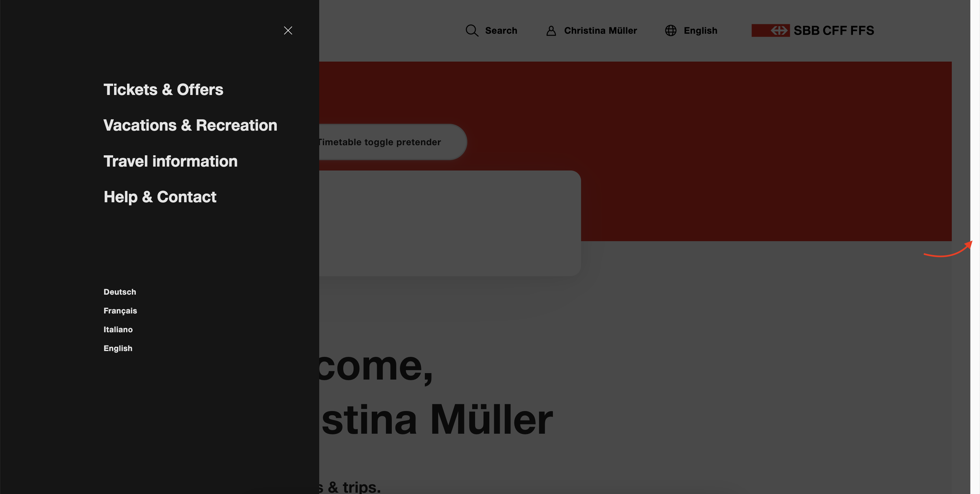The height and width of the screenshot is (494, 980).
Task: Switch interface language to Italiano
Action: pos(118,329)
